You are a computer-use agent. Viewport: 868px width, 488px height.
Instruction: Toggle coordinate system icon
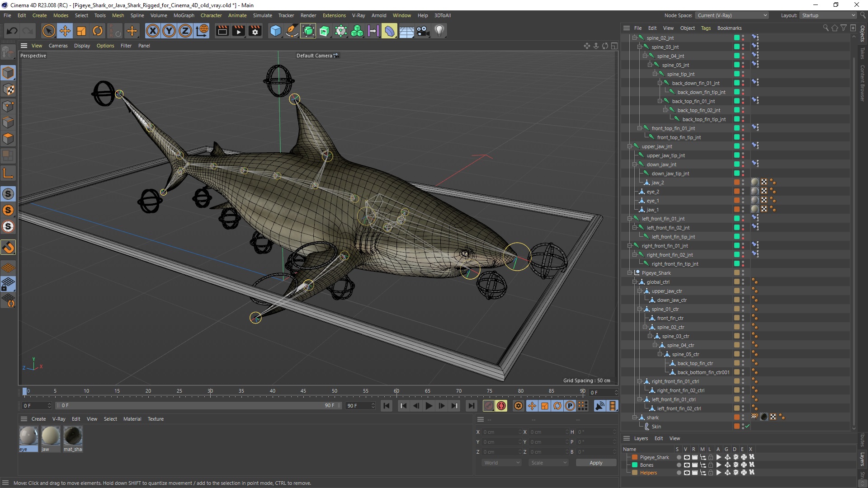coord(202,31)
